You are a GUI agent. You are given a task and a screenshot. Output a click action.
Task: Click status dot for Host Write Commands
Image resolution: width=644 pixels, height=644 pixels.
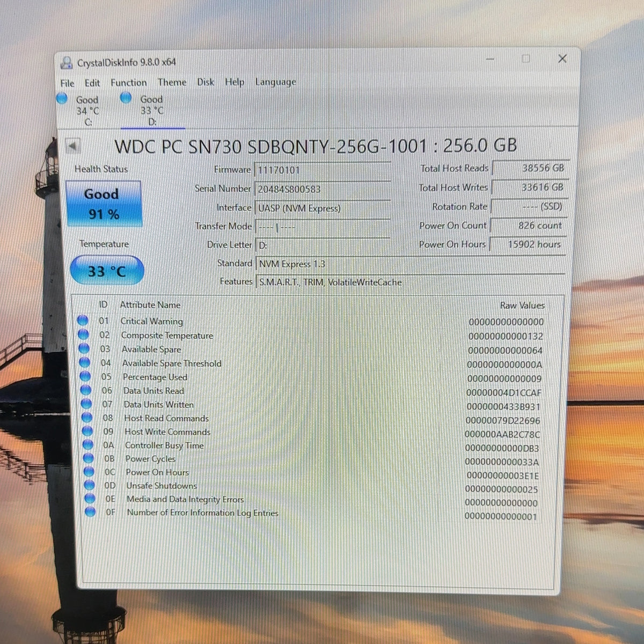pos(87,431)
